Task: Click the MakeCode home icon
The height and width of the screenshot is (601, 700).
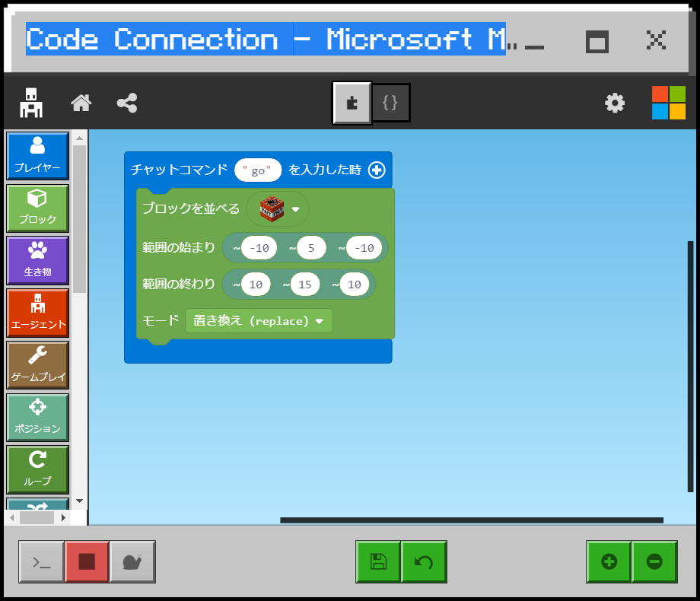Action: [81, 101]
